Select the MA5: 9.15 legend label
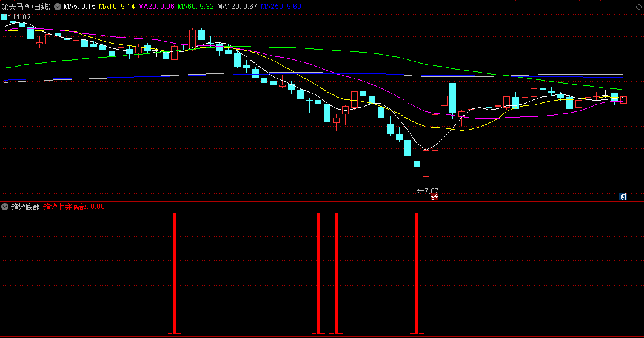This screenshot has width=644, height=338. (79, 7)
